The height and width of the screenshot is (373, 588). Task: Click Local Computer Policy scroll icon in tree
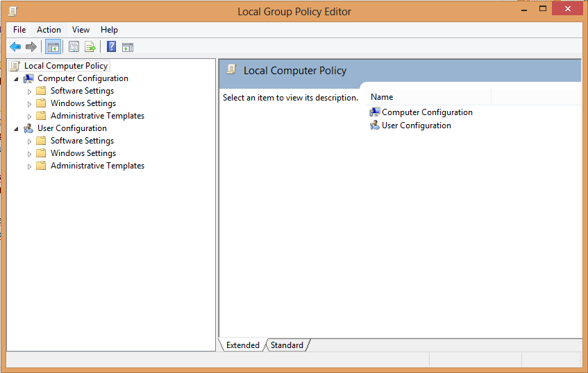point(15,66)
